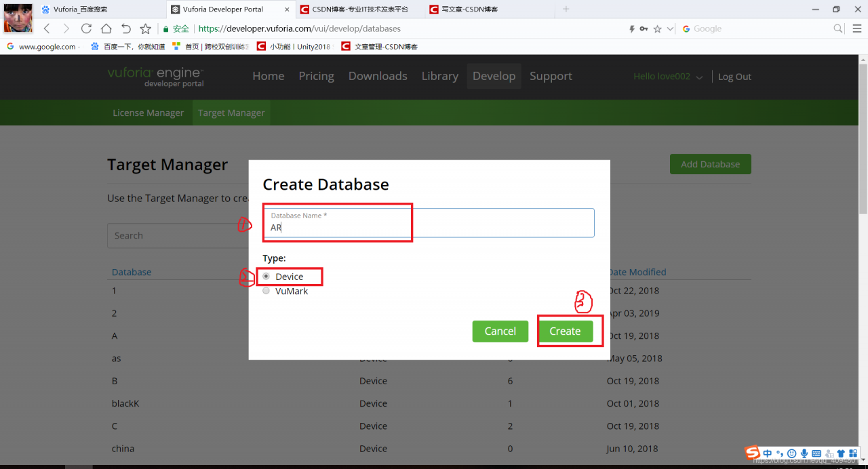Click the undo closed tab icon
Viewport: 868px width, 469px height.
click(126, 28)
